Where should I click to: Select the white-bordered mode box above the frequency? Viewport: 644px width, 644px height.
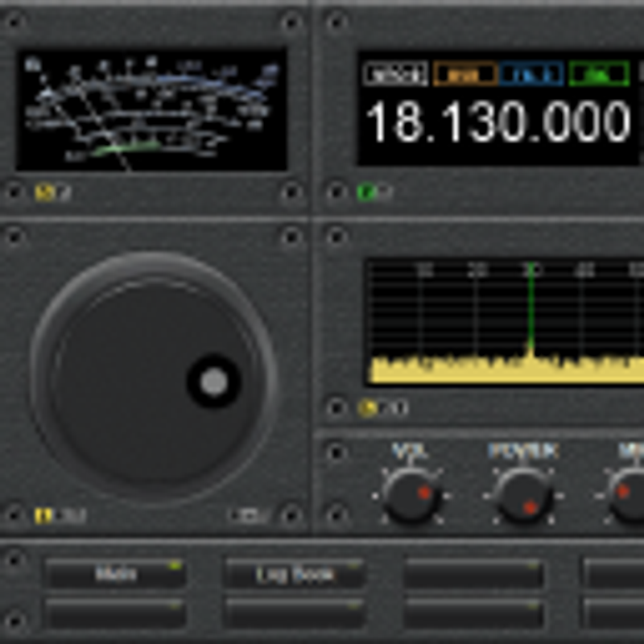(395, 74)
